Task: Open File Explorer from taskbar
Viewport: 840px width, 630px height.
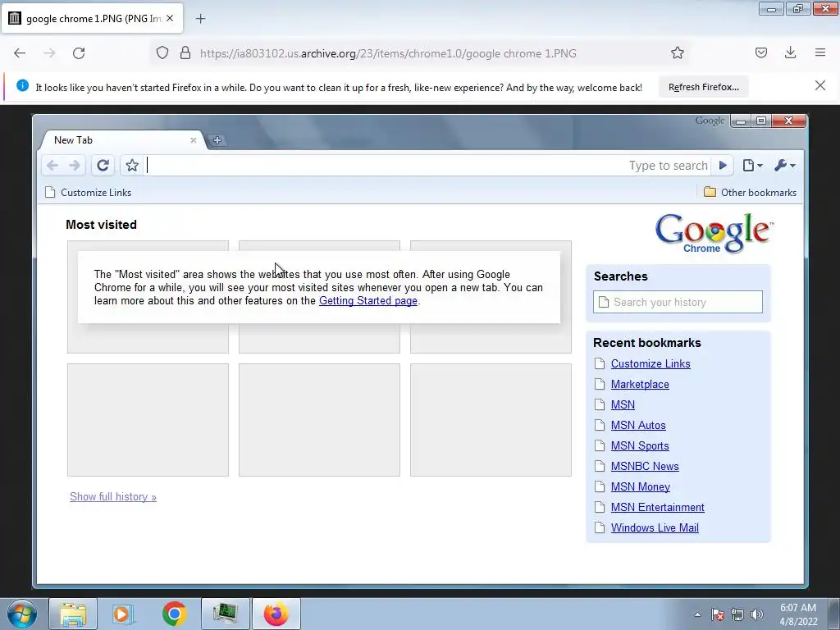Action: [73, 614]
